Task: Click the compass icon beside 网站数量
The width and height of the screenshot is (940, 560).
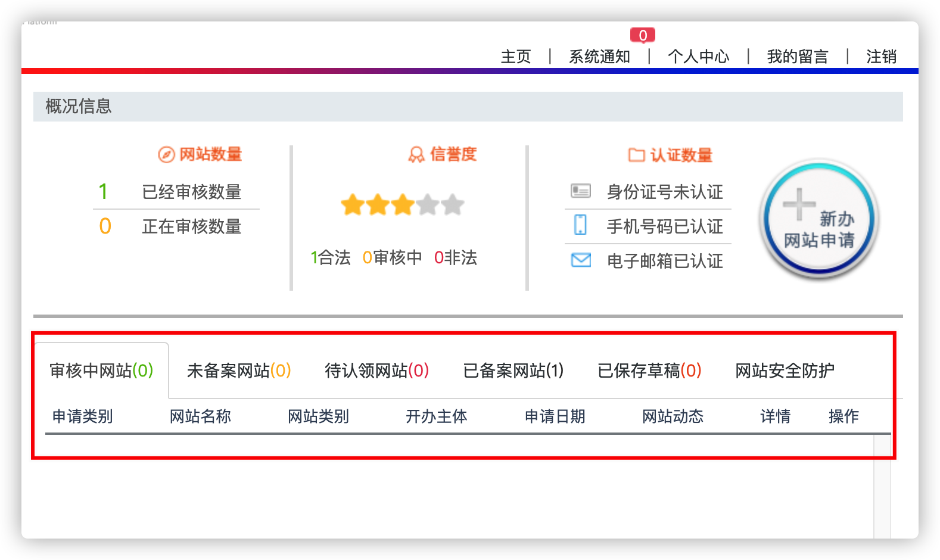Action: point(166,155)
